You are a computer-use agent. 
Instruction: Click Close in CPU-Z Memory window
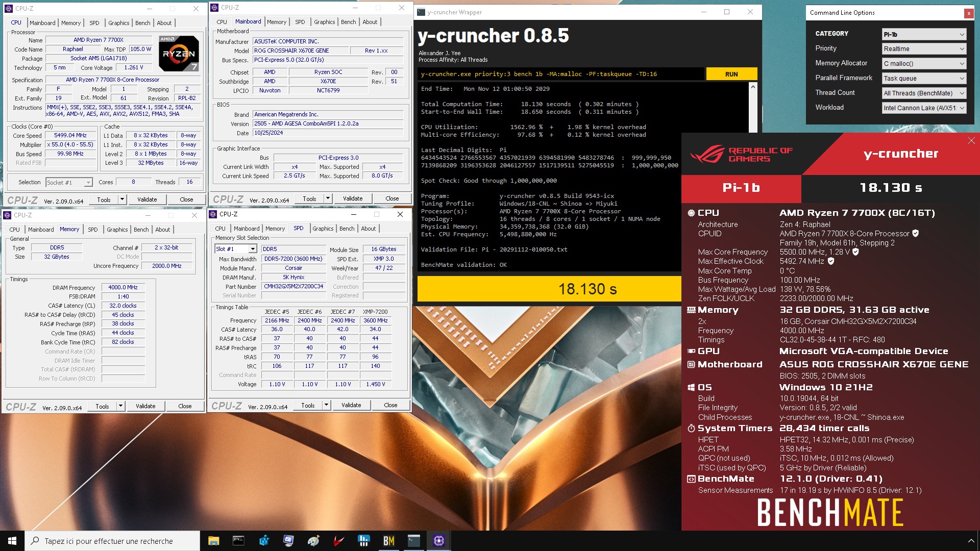pyautogui.click(x=185, y=406)
